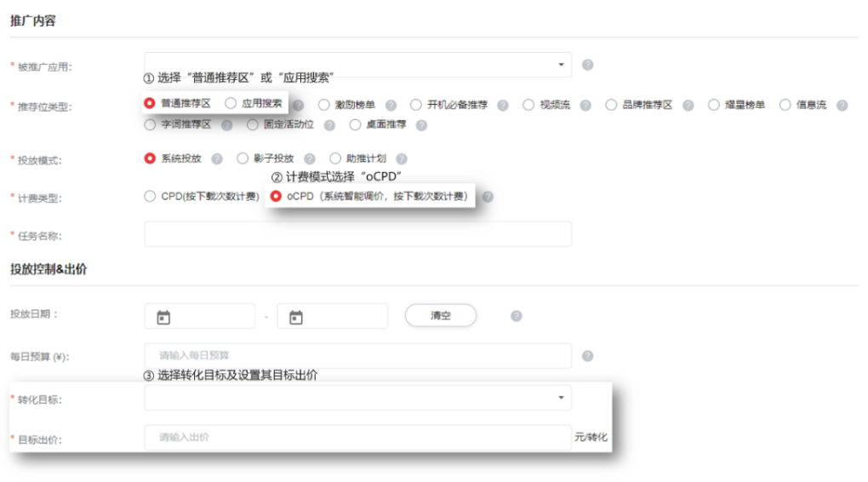Select 系统投放 delivery mode

pos(150,158)
